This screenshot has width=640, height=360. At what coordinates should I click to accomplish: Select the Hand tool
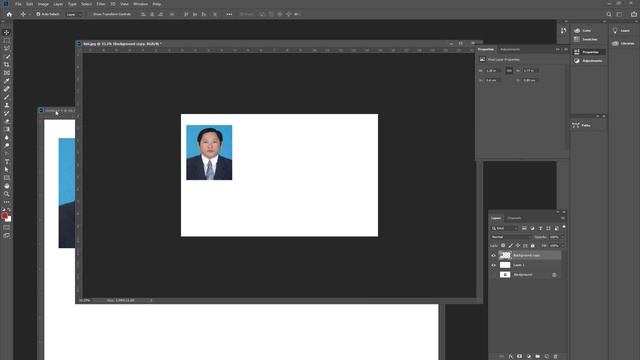(x=7, y=186)
